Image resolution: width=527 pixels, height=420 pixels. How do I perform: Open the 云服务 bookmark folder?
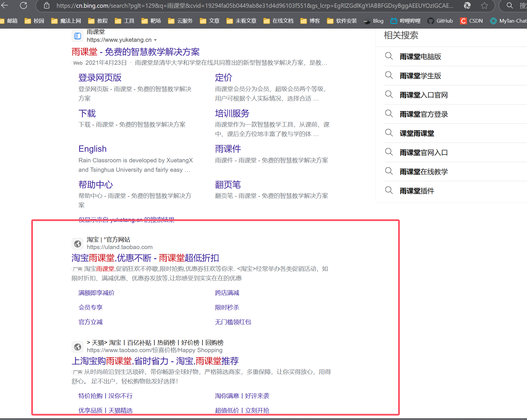180,21
